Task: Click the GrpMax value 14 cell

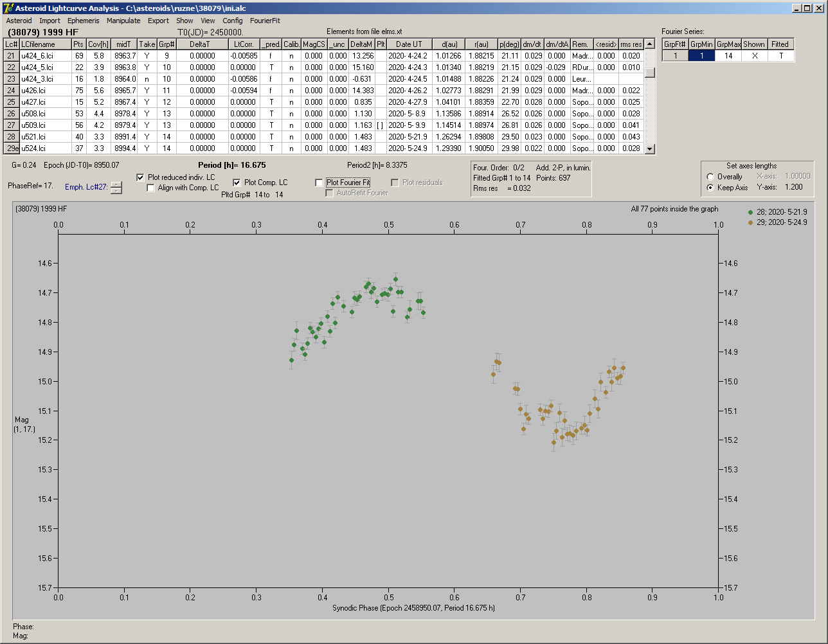Action: pos(728,56)
